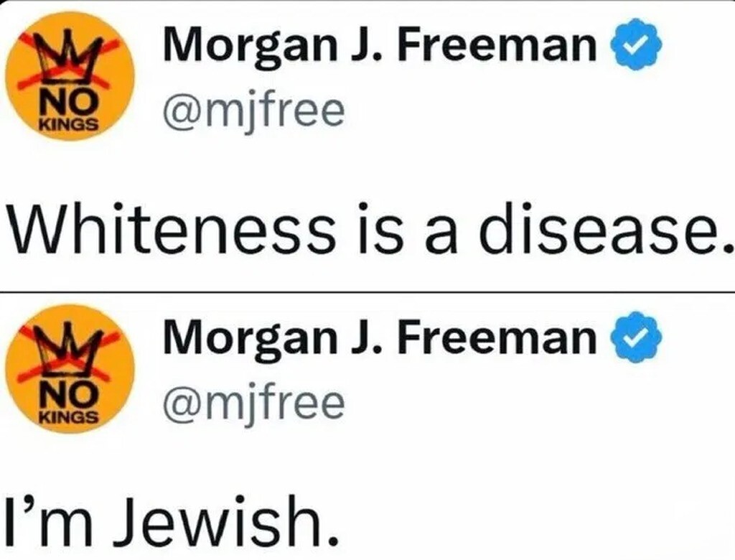Open the Morgan J. Freeman name link on the second tweet
Viewport: 735px width, 560px height.
pos(380,338)
